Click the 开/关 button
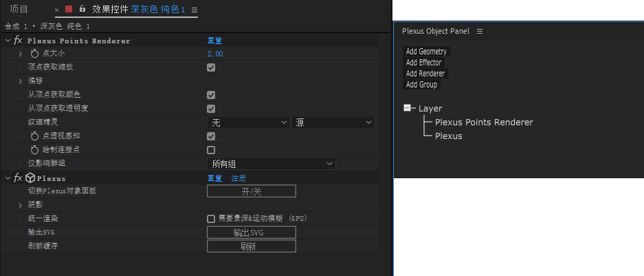Screen dimensions: 644x276 [x=252, y=191]
